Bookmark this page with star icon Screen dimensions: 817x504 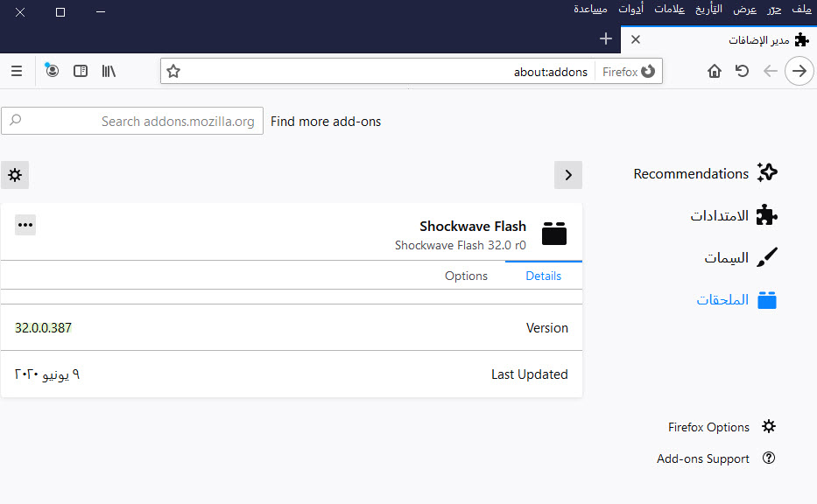coord(173,72)
